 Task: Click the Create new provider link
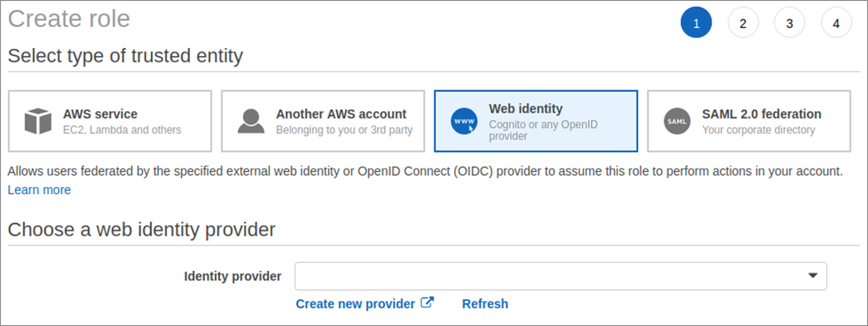(x=355, y=304)
